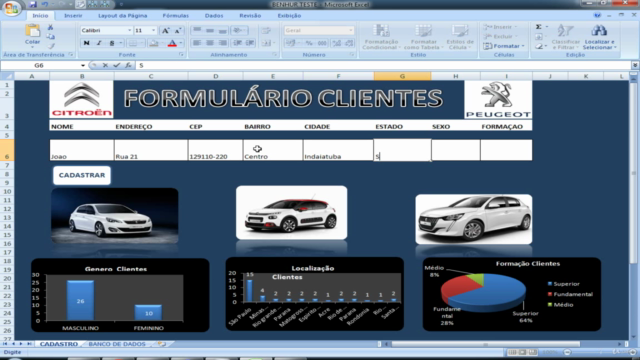The image size is (640, 360).
Task: Select the CADASTRO sheet tab
Action: click(58, 344)
